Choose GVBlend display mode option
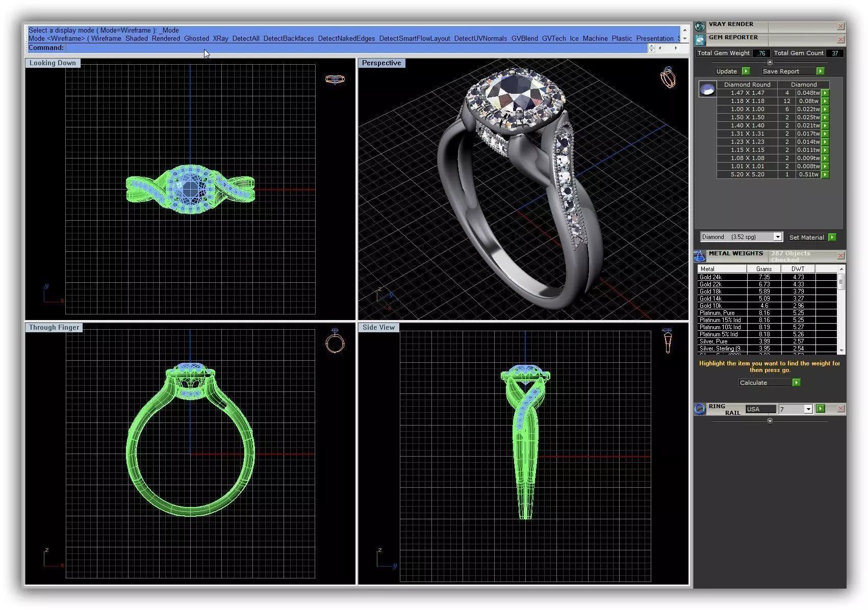 [x=524, y=39]
